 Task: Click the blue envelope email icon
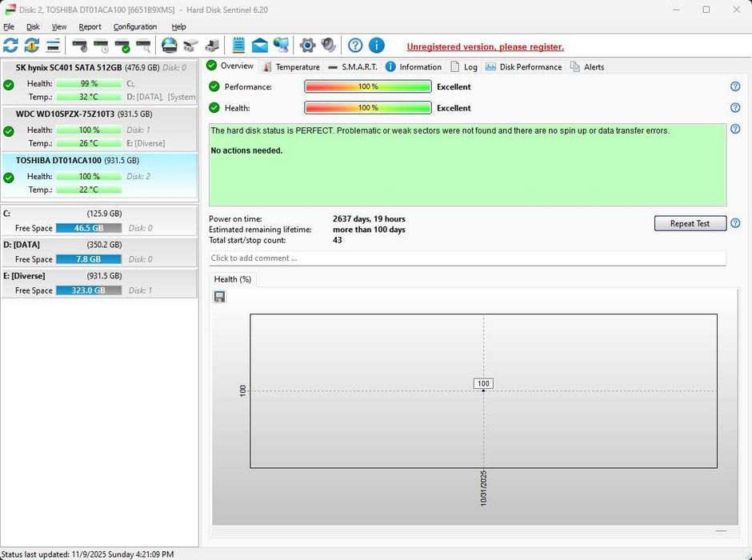point(259,46)
